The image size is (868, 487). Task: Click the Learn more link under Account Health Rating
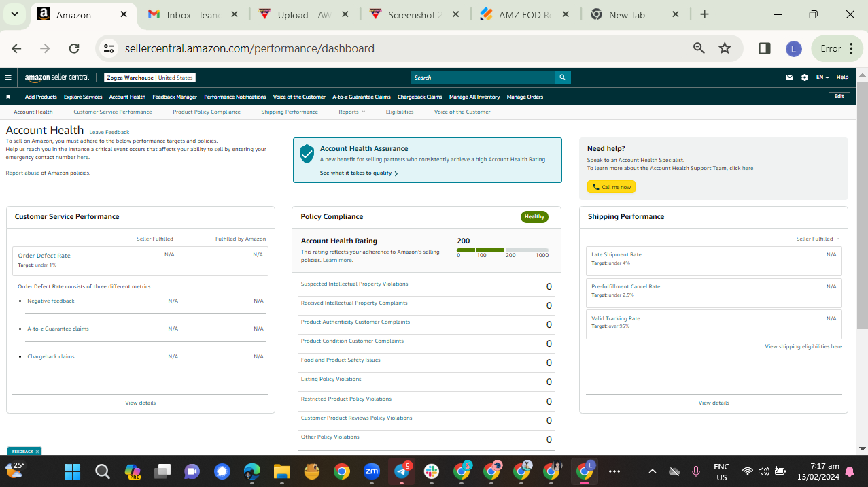point(338,260)
